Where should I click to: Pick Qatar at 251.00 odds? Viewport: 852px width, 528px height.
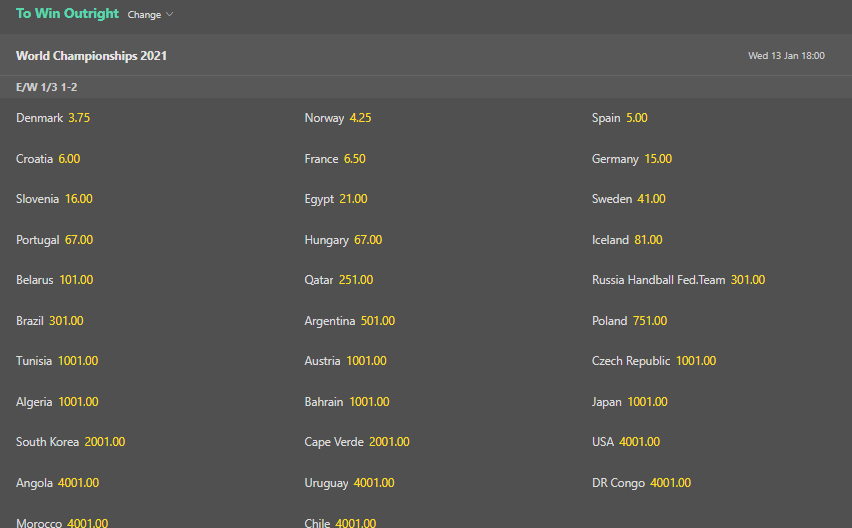point(339,280)
